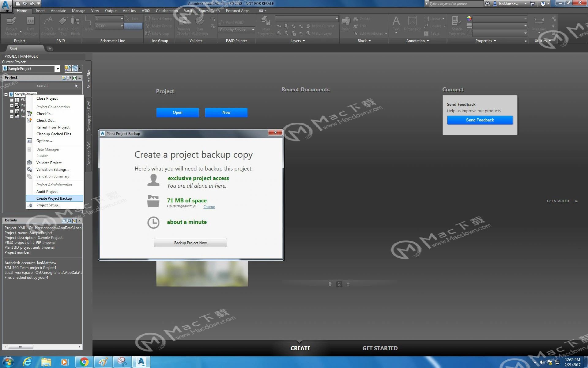Click the globe icon beside Current Project box
The image size is (588, 368).
pos(67,69)
